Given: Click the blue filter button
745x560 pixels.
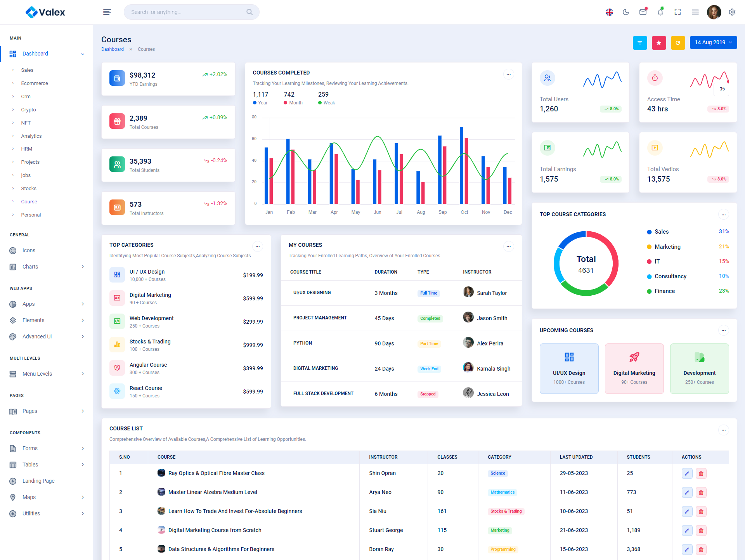Looking at the screenshot, I should [x=640, y=43].
